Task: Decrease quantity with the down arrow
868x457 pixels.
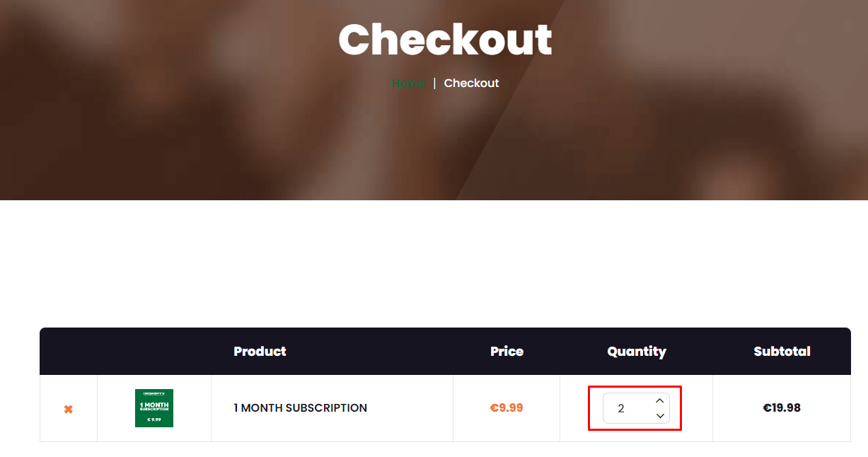Action: 659,416
